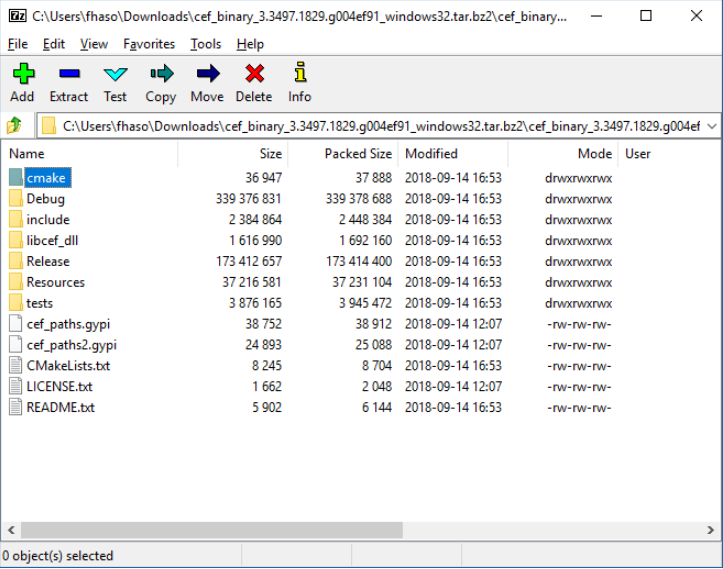Sort list by Modified column header

click(431, 154)
